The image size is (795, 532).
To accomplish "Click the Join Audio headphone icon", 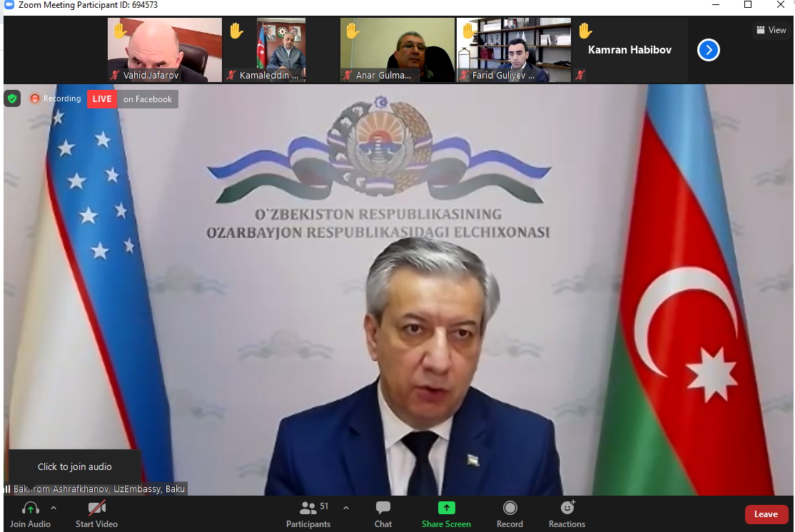I will click(30, 508).
